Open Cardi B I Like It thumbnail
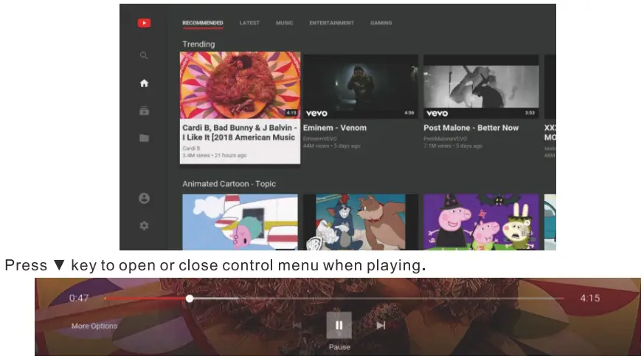 240,85
